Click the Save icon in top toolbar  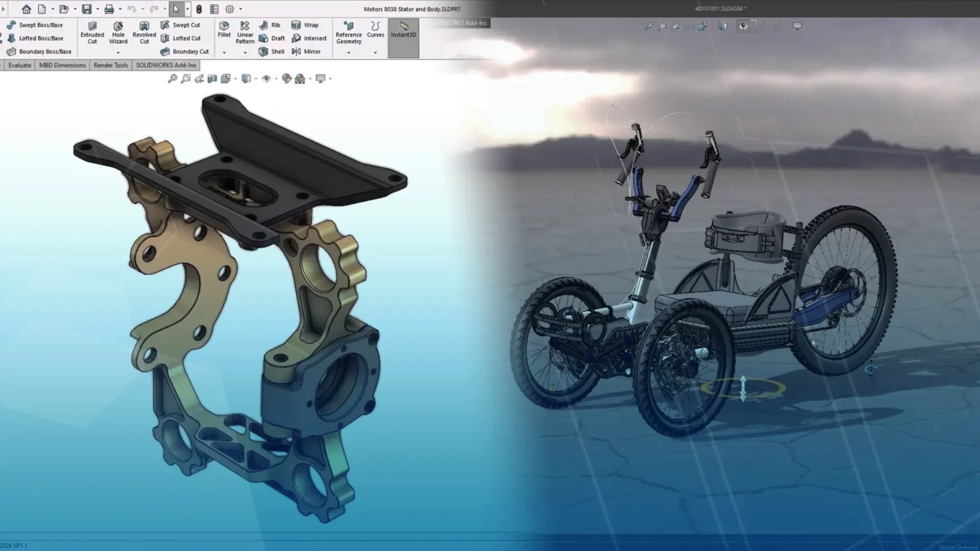pyautogui.click(x=87, y=9)
